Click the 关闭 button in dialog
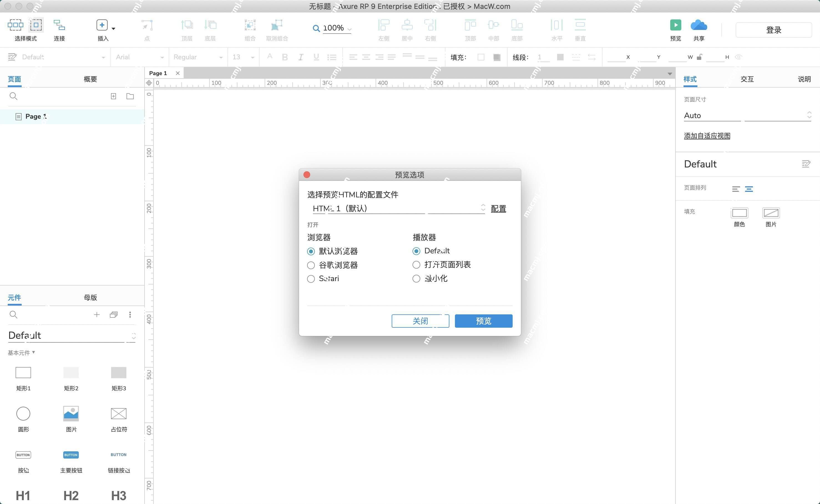The width and height of the screenshot is (820, 504). (420, 321)
